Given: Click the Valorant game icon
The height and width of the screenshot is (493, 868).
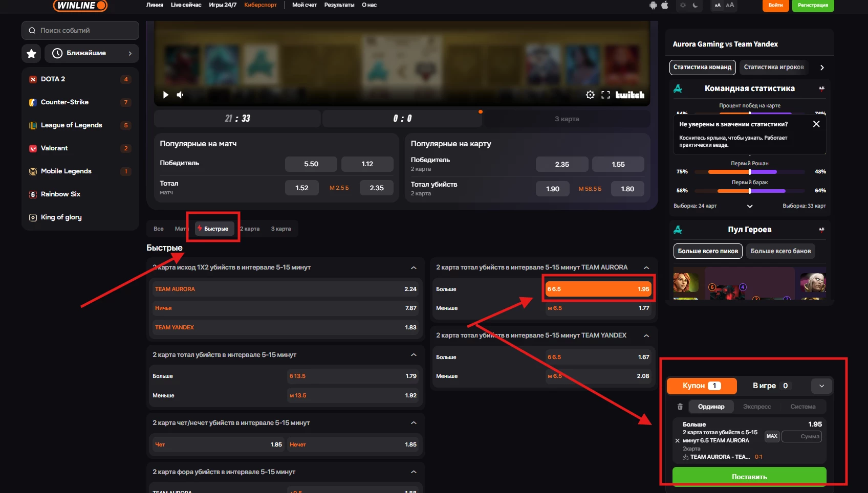Looking at the screenshot, I should point(33,148).
